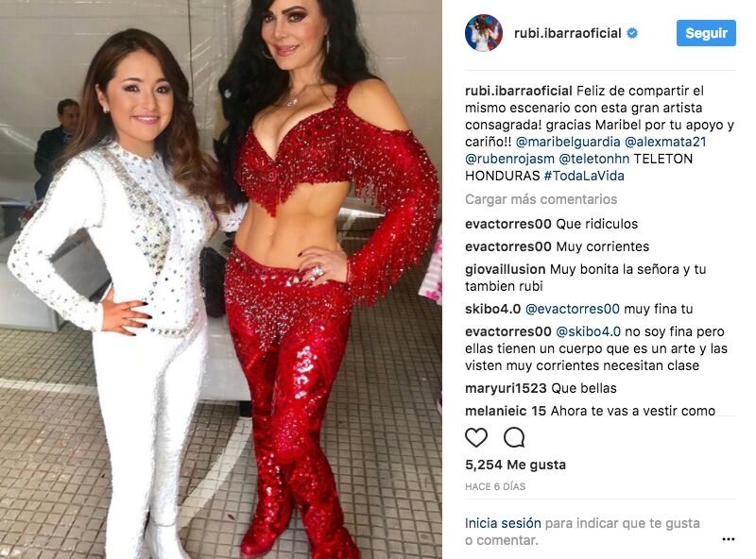Click the HACE 6 DÍAS timestamp
The height and width of the screenshot is (559, 756).
pos(495,486)
